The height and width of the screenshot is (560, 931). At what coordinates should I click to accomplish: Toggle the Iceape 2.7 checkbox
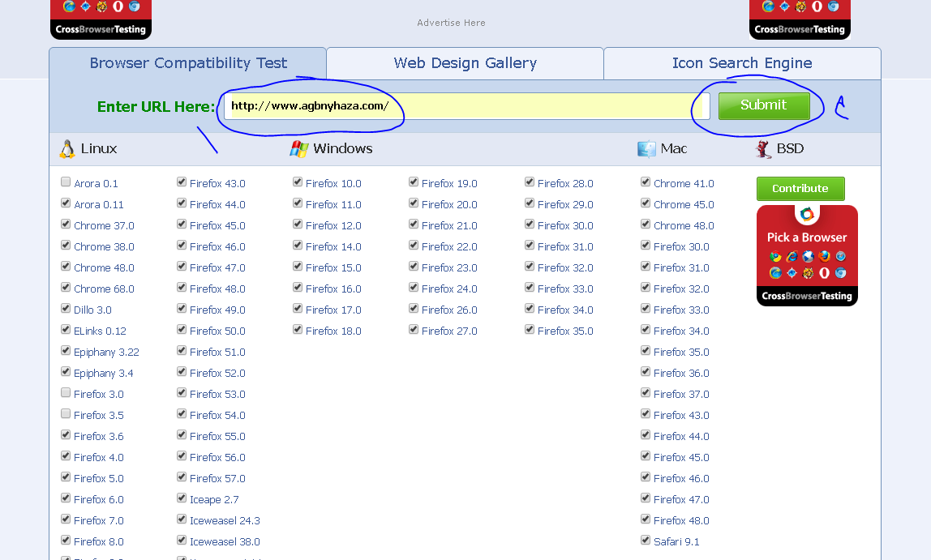(182, 498)
